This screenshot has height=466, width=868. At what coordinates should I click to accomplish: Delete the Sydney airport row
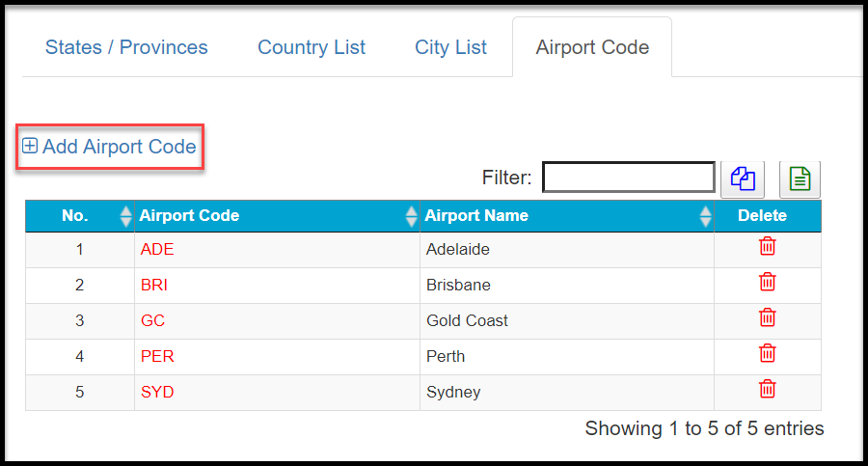click(x=767, y=389)
